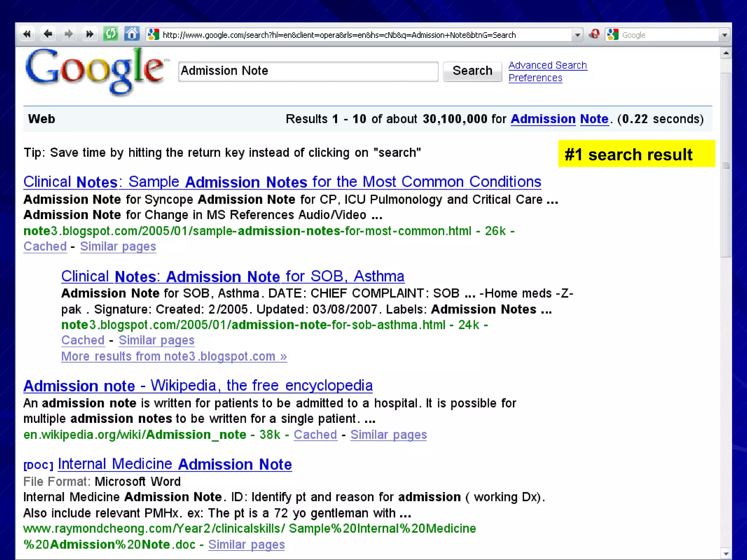The image size is (747, 560).
Task: Click the en.wikipedia.org/wiki/Admission_note green URL
Action: click(135, 435)
